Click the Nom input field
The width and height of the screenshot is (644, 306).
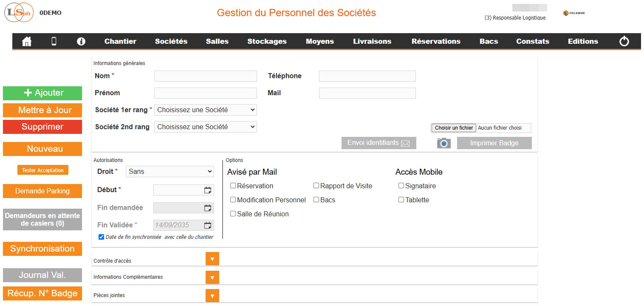pyautogui.click(x=206, y=76)
